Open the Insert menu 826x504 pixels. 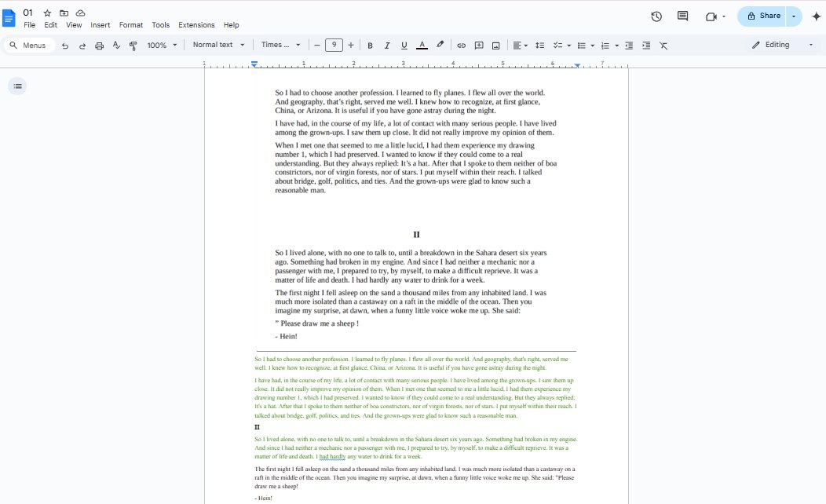pos(100,24)
